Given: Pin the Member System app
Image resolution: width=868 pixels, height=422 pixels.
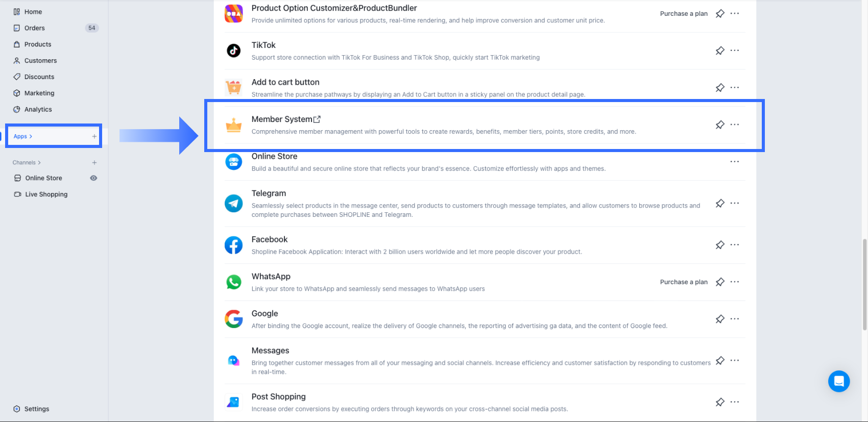Looking at the screenshot, I should tap(720, 125).
